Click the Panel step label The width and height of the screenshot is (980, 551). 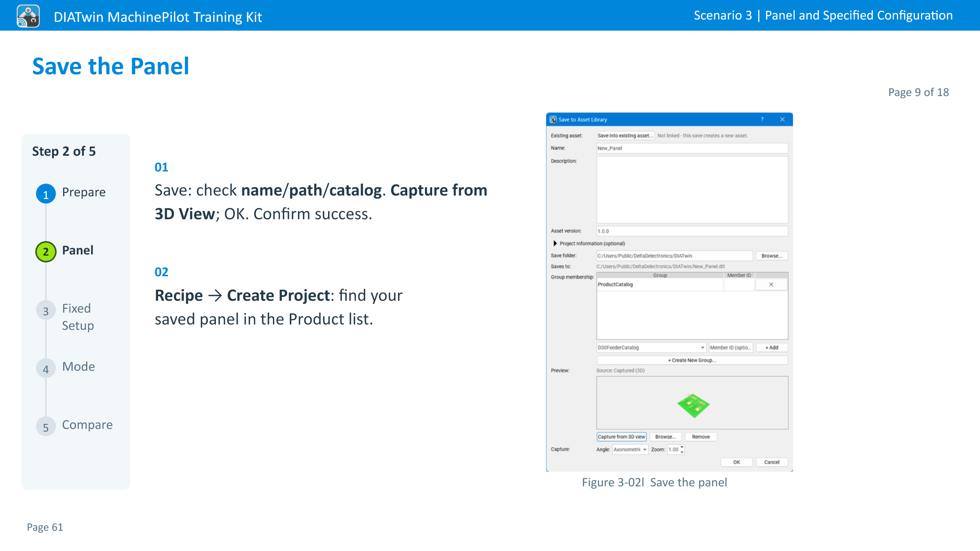pyautogui.click(x=78, y=250)
